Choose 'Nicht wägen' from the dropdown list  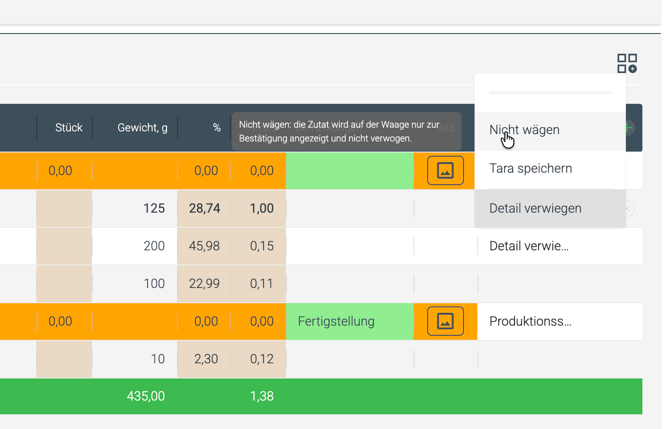(x=550, y=130)
